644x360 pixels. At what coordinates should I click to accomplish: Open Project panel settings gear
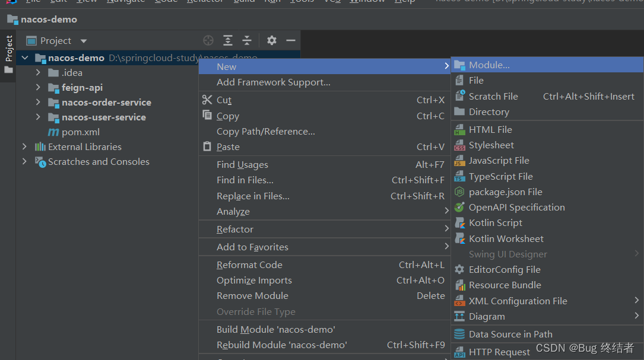[x=271, y=40]
